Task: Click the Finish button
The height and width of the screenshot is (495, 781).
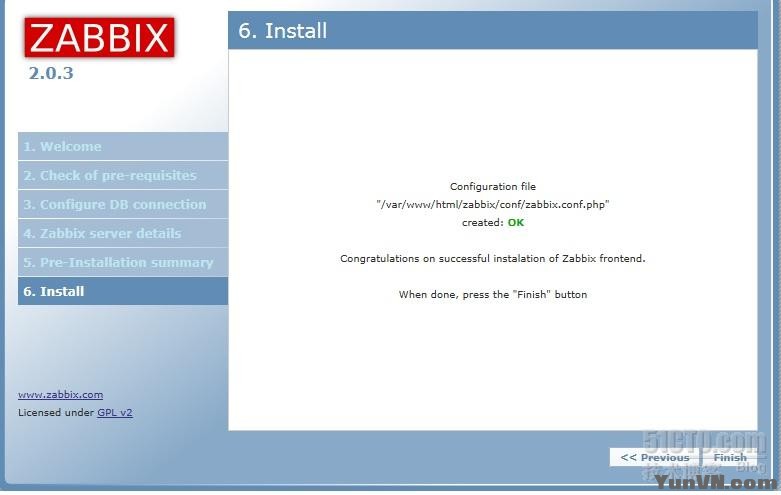Action: point(730,457)
